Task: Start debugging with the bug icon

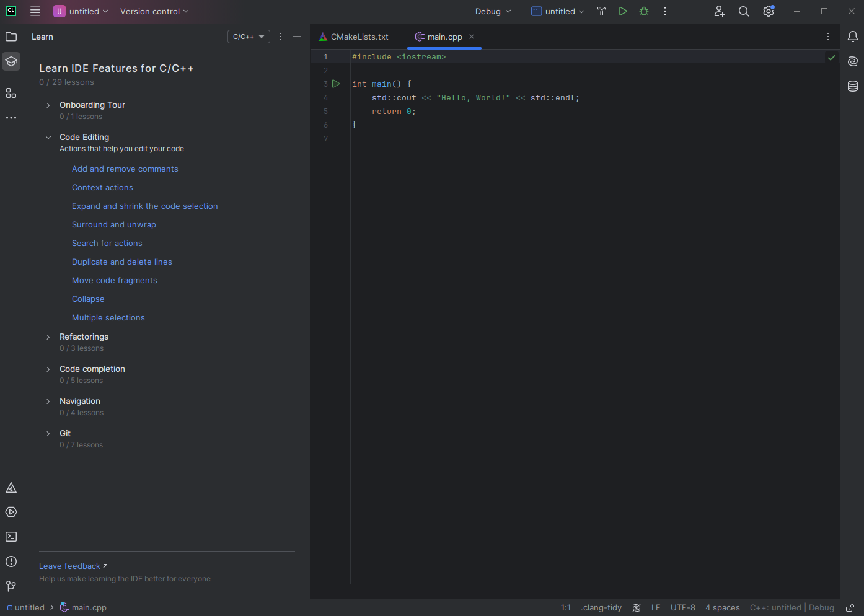Action: [644, 11]
